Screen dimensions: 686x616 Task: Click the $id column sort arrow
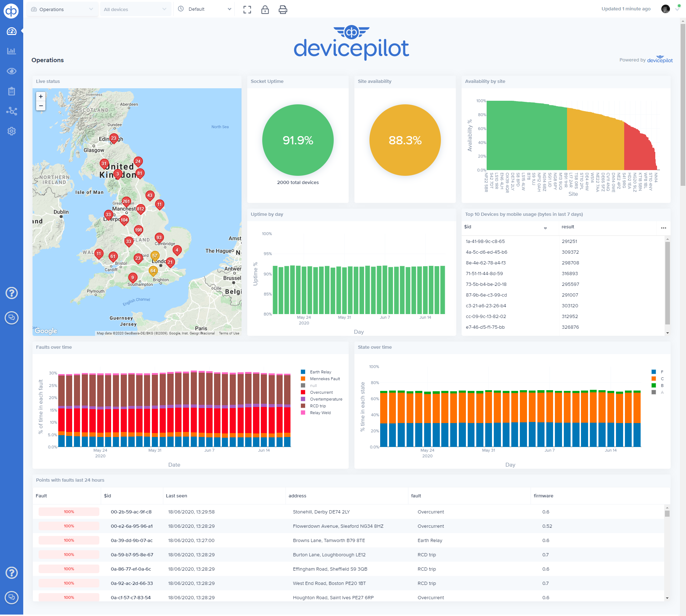pyautogui.click(x=545, y=228)
